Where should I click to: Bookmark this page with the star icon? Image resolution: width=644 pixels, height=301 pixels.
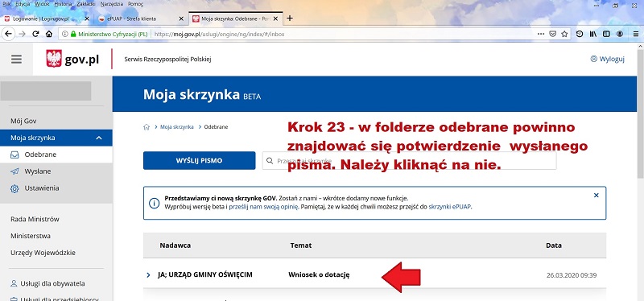pos(564,34)
